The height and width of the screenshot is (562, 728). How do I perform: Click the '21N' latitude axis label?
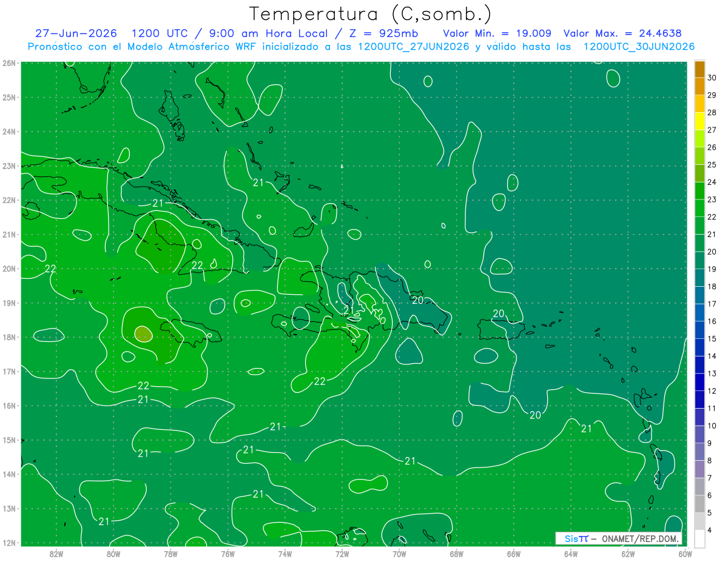[x=9, y=234]
